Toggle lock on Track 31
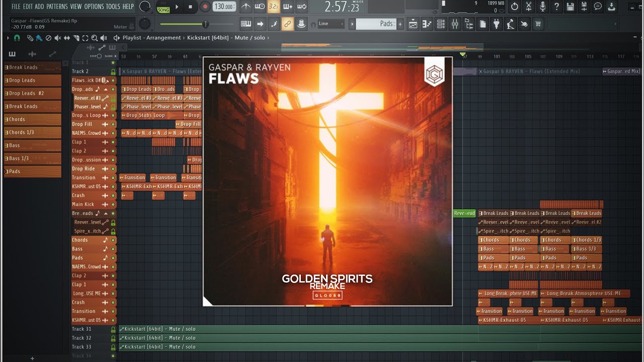644x362 pixels. point(113,329)
